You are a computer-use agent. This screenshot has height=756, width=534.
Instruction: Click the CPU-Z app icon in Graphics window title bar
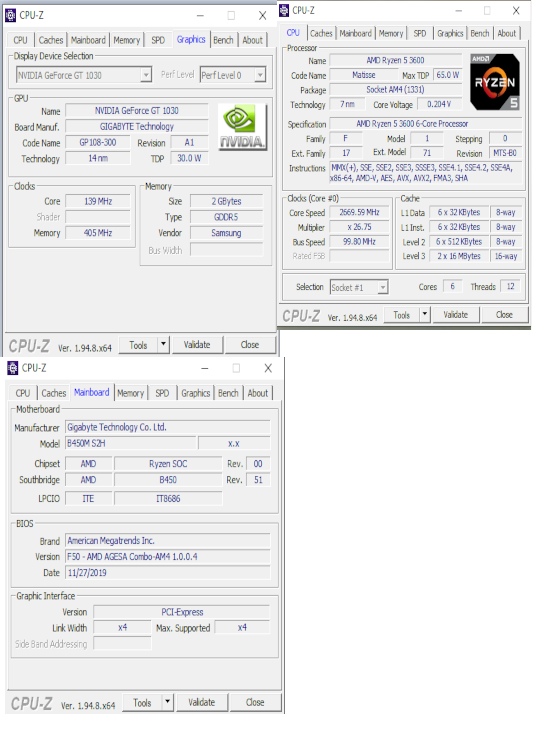click(11, 16)
